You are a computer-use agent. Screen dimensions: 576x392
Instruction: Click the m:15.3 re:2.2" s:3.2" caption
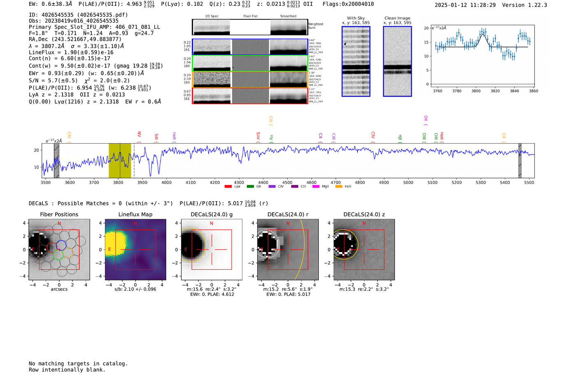tap(364, 289)
